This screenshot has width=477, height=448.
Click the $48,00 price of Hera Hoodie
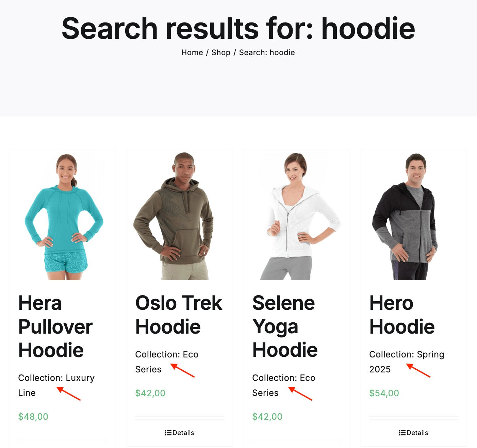(33, 417)
